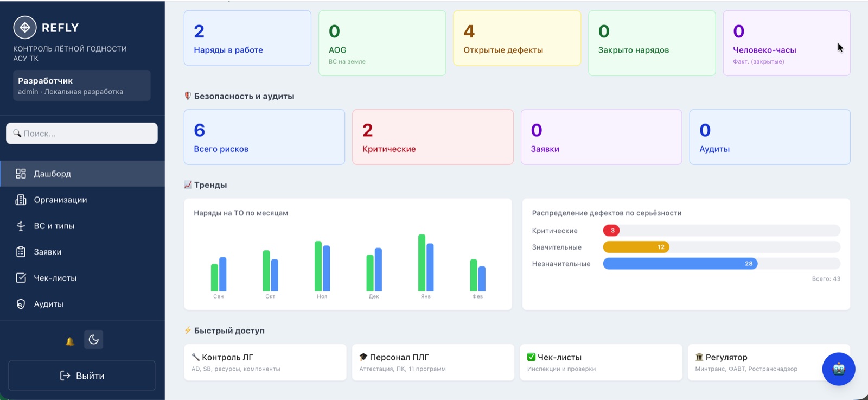This screenshot has width=868, height=400.
Task: Click the blue Дек bar in chart
Action: click(378, 270)
